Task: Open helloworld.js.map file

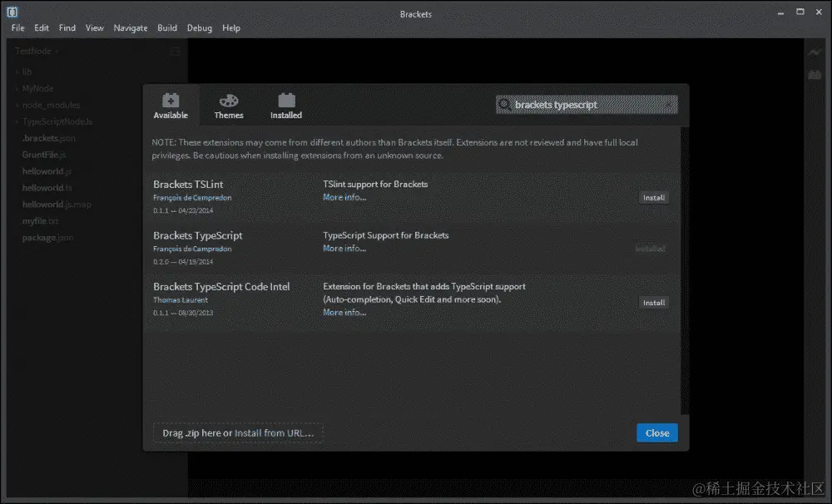Action: point(57,205)
